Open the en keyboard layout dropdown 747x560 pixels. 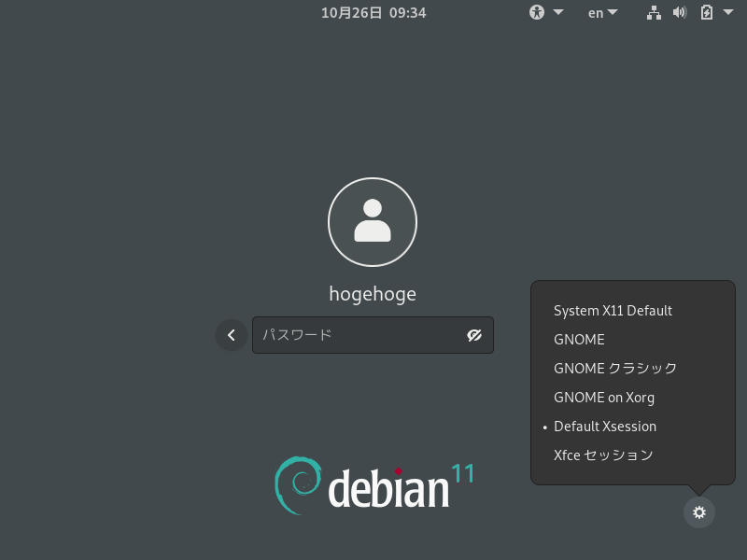tap(601, 12)
